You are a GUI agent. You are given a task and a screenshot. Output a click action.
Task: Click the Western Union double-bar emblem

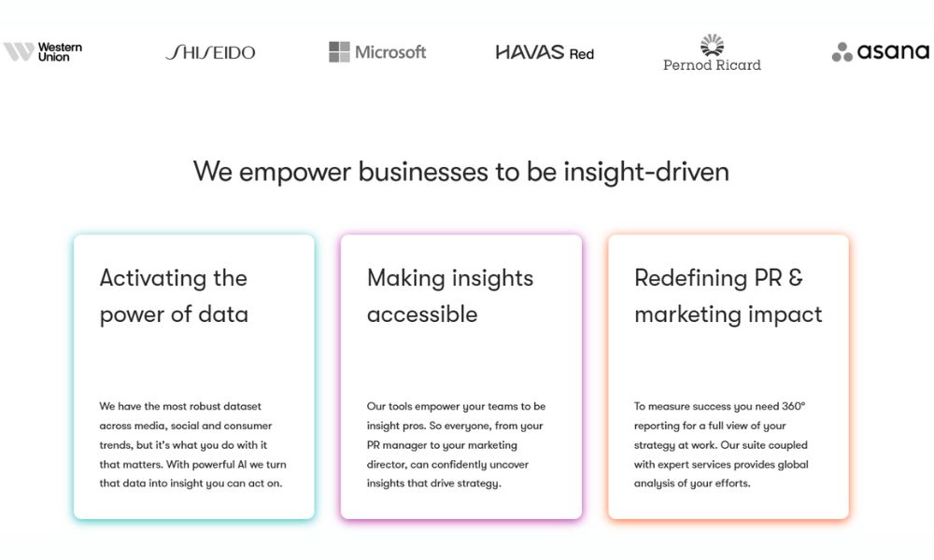pos(19,51)
